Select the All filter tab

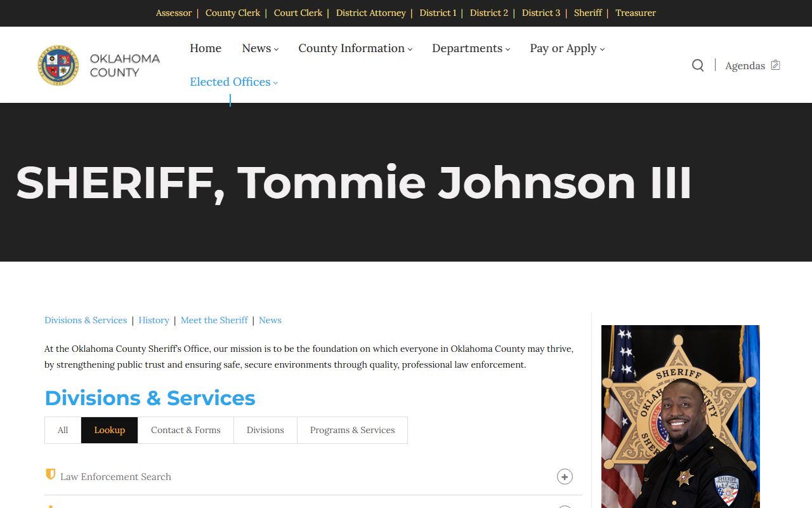click(63, 430)
